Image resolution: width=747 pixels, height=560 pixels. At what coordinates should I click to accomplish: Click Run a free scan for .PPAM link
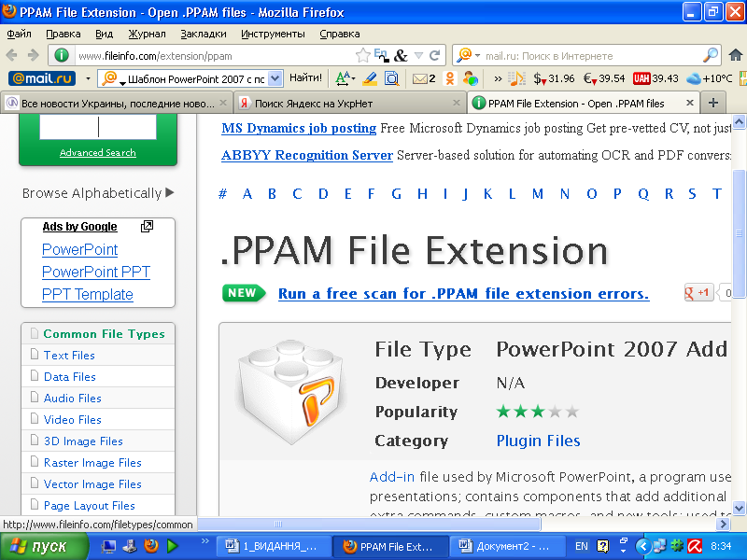coord(463,293)
